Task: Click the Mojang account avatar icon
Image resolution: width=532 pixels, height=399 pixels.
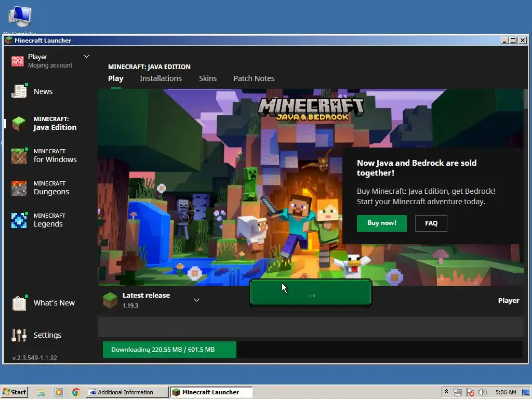Action: click(x=18, y=61)
